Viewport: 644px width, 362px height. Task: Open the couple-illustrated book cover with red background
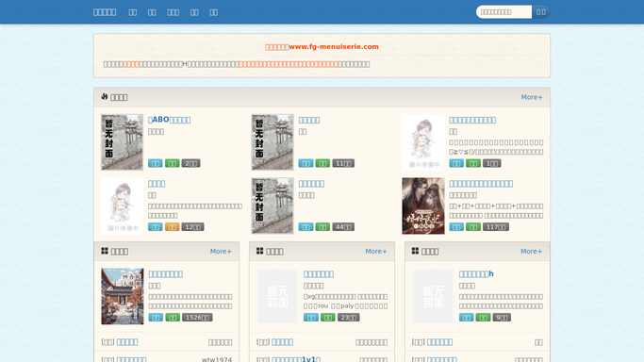(423, 206)
